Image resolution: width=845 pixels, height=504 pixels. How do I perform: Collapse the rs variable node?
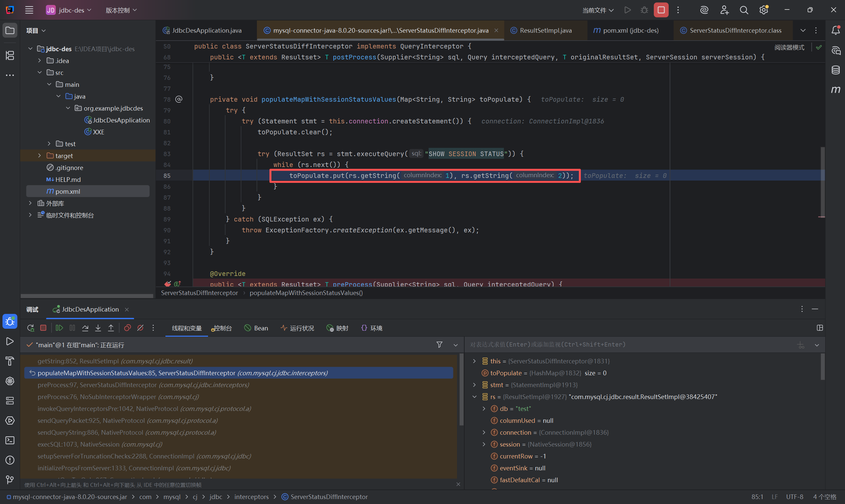[474, 397]
